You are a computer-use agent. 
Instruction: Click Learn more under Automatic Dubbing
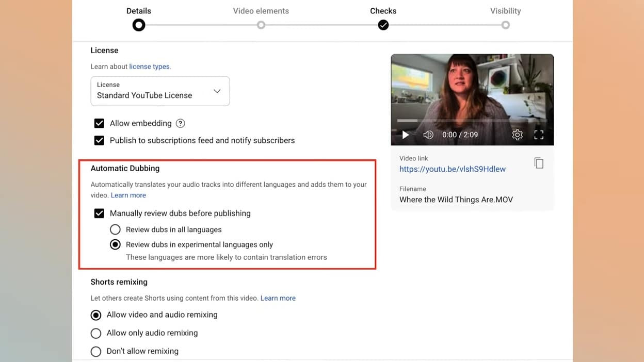click(x=128, y=195)
